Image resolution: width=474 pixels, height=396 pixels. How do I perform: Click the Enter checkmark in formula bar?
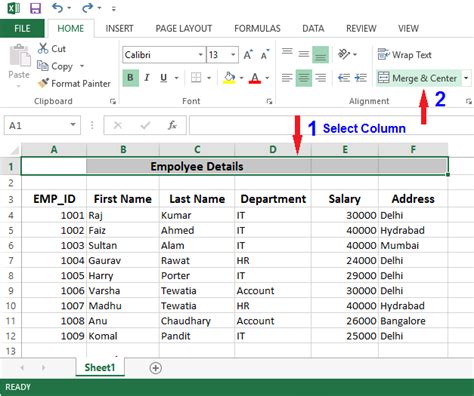(x=145, y=125)
